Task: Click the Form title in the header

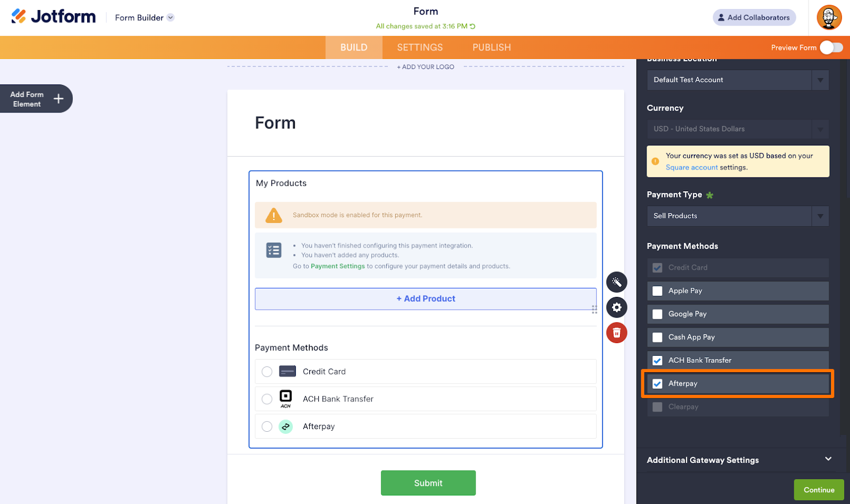Action: tap(426, 11)
